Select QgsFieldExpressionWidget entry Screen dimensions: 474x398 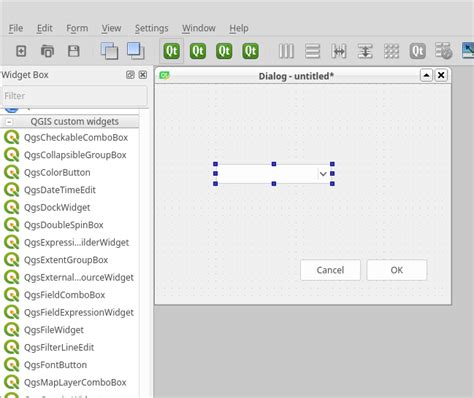coord(69,313)
